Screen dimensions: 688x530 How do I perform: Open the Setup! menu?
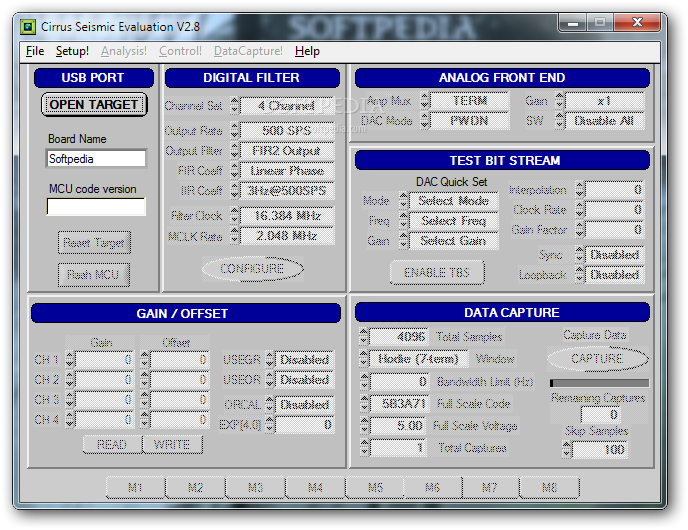click(x=72, y=51)
